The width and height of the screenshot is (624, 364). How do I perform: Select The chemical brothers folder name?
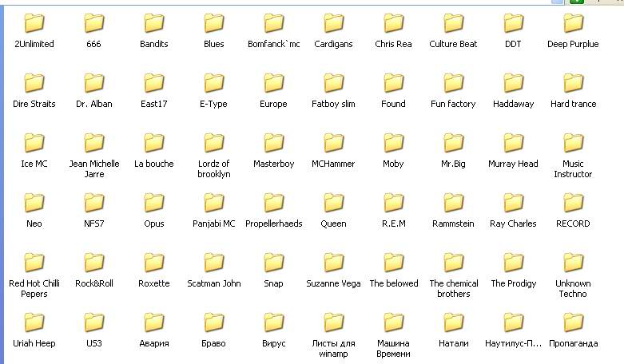coord(453,289)
